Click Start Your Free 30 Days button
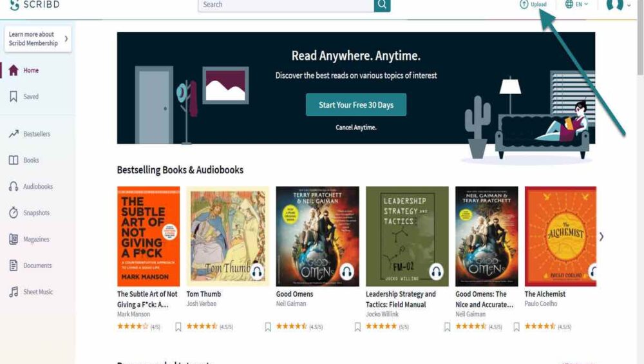 click(356, 105)
